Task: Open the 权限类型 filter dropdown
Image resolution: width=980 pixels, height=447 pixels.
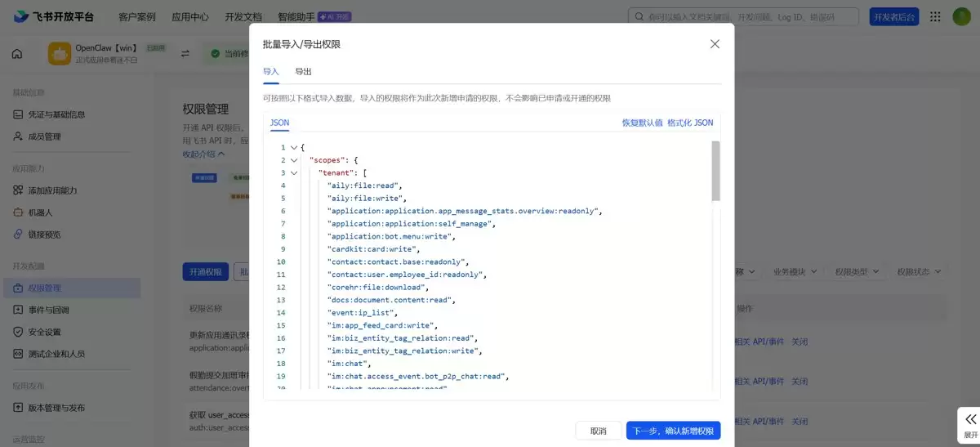Action: tap(857, 271)
